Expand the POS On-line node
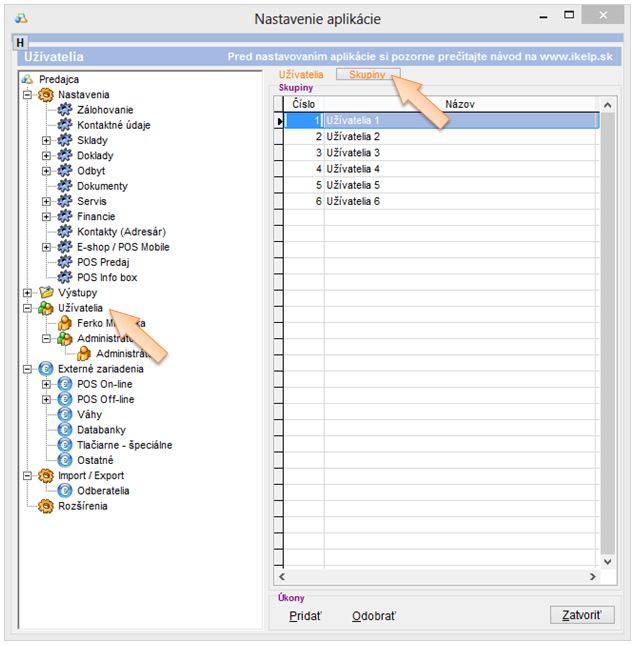This screenshot has width=635, height=645. 46,384
